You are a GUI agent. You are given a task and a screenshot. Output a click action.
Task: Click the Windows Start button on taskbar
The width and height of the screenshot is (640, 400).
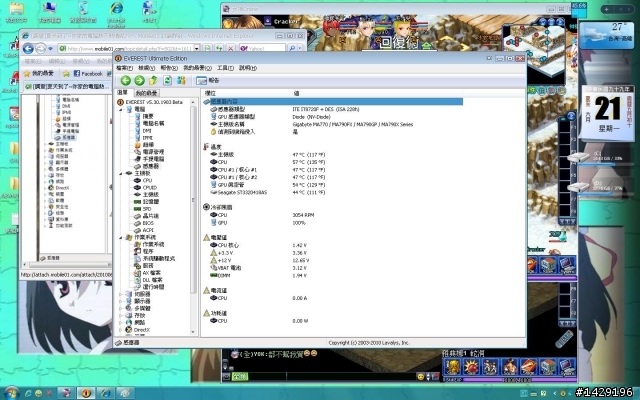pyautogui.click(x=12, y=391)
